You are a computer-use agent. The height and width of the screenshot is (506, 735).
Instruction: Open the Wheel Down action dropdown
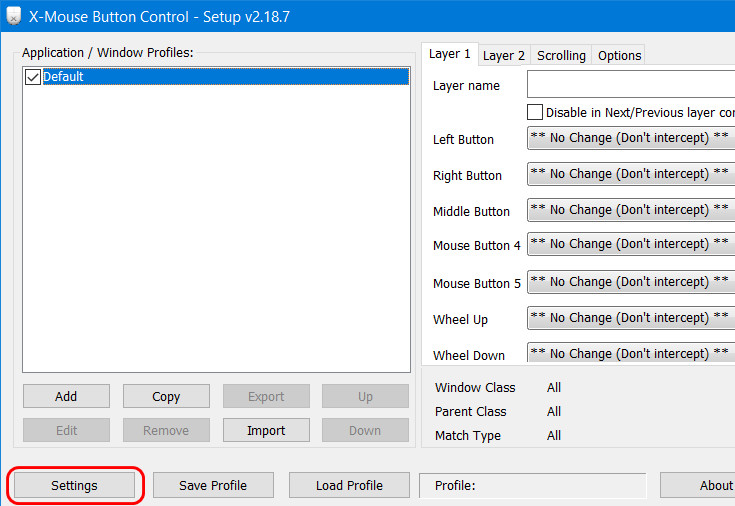631,352
